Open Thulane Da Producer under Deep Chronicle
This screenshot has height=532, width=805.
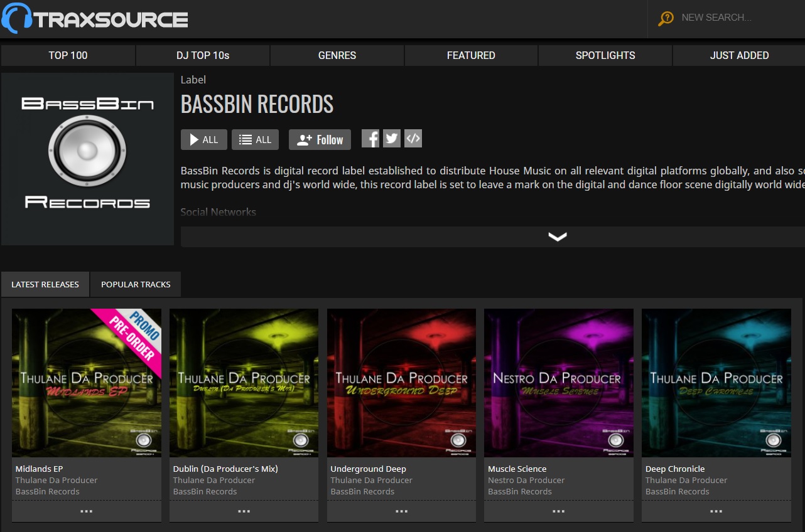point(686,480)
